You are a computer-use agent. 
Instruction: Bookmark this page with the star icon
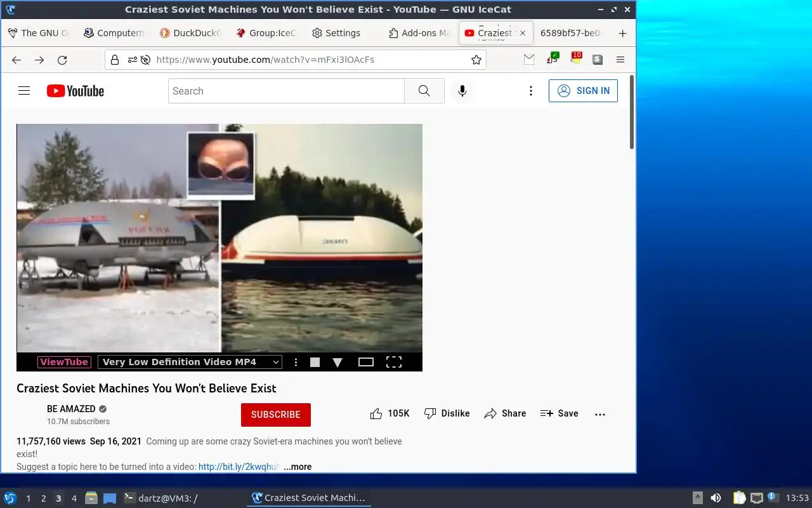click(476, 60)
